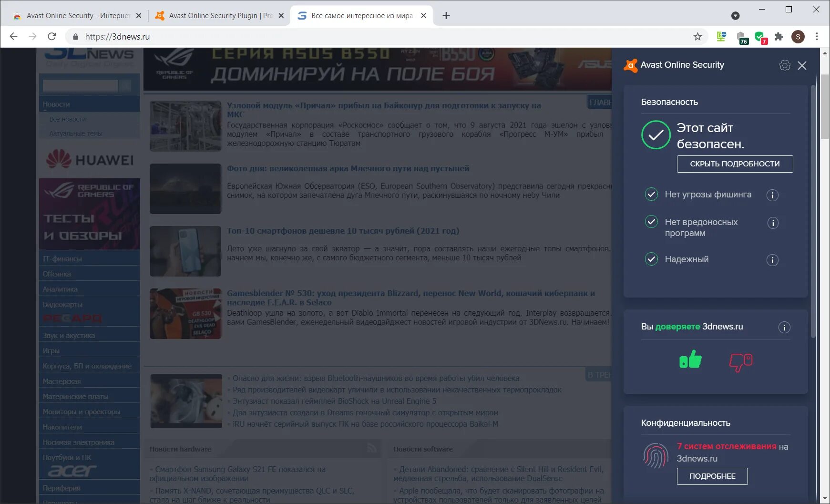
Task: Open 'Игры' sidebar menu item
Action: click(x=51, y=351)
